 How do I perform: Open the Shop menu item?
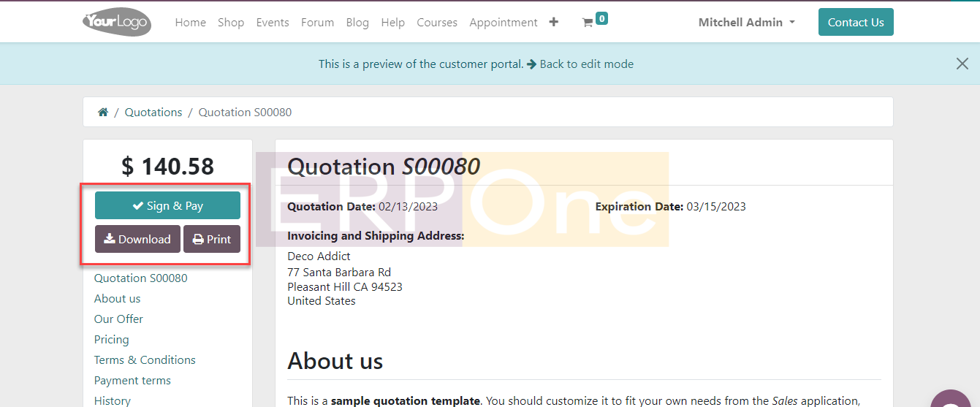tap(231, 23)
